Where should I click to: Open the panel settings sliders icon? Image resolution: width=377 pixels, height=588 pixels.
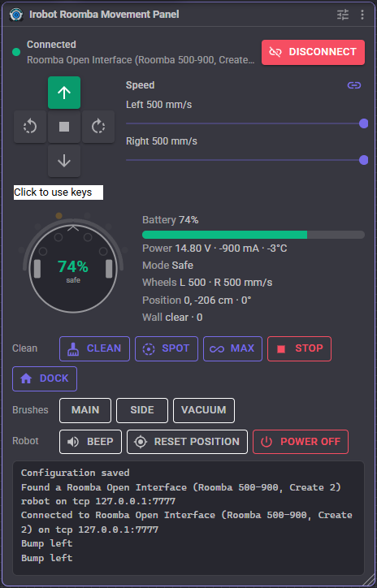point(343,15)
